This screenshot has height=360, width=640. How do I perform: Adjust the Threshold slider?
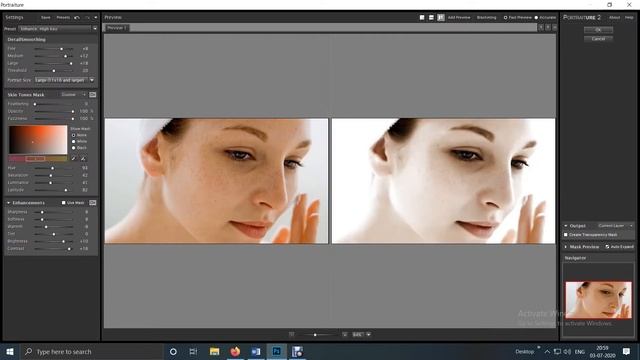pyautogui.click(x=53, y=71)
